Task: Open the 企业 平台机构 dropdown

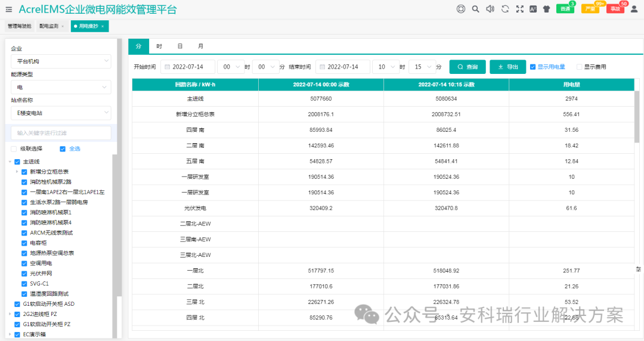Action: [x=61, y=61]
